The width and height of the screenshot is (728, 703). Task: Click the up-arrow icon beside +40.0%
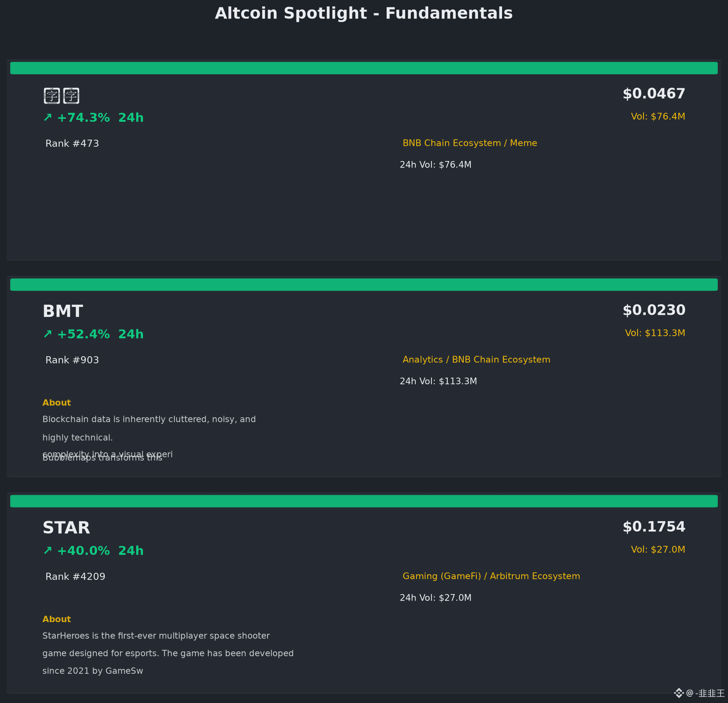[x=47, y=550]
